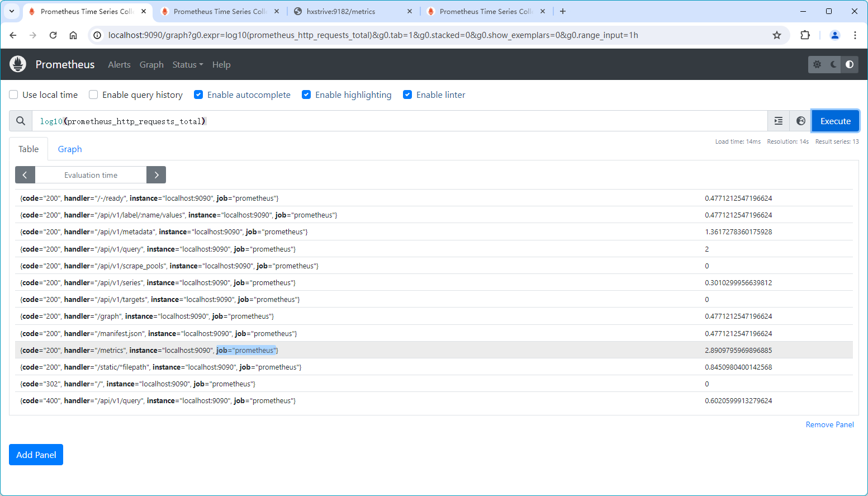Screen dimensions: 868x496
Task: Close the second Prometheus tab
Action: point(277,11)
